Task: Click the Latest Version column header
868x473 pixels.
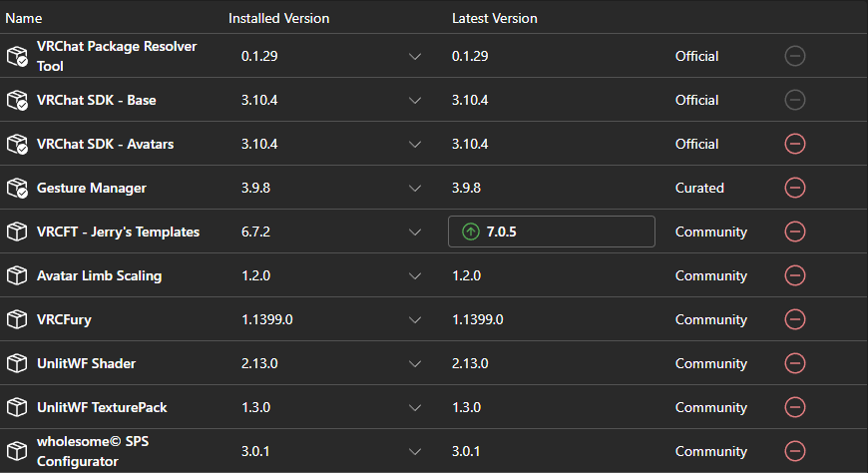Action: coord(494,18)
